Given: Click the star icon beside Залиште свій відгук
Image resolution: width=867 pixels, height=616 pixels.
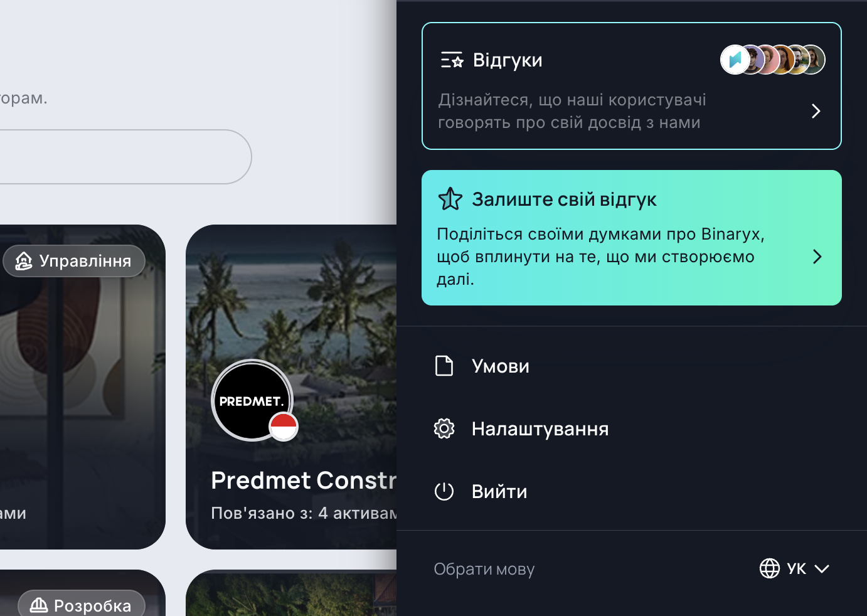Looking at the screenshot, I should [x=450, y=199].
